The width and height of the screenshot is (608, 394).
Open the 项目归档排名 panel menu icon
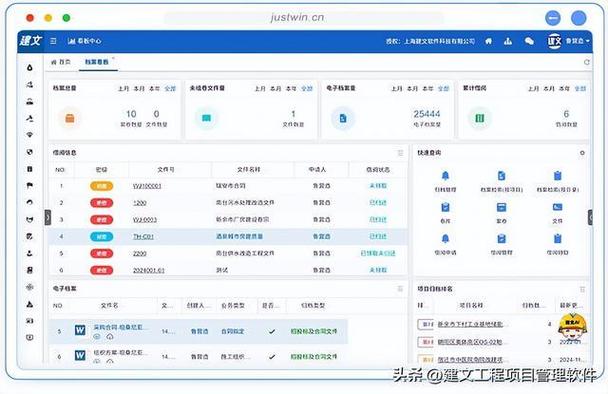pos(582,289)
